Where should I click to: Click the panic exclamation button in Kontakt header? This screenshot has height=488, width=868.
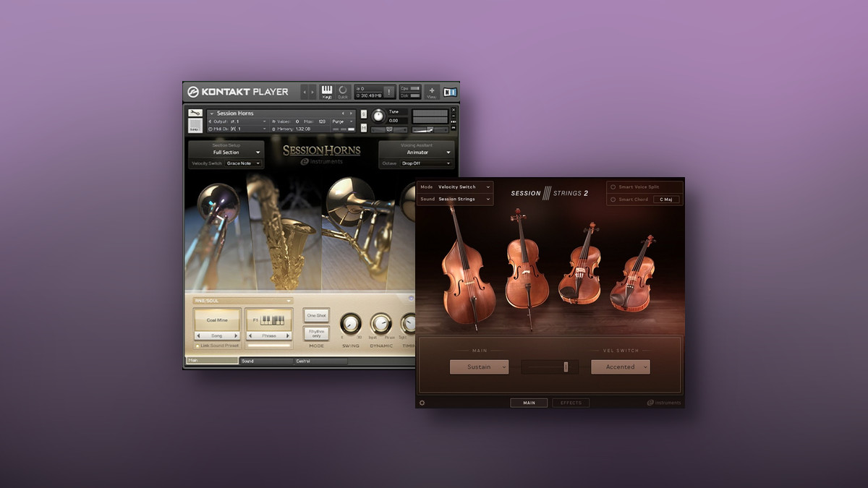pyautogui.click(x=388, y=92)
